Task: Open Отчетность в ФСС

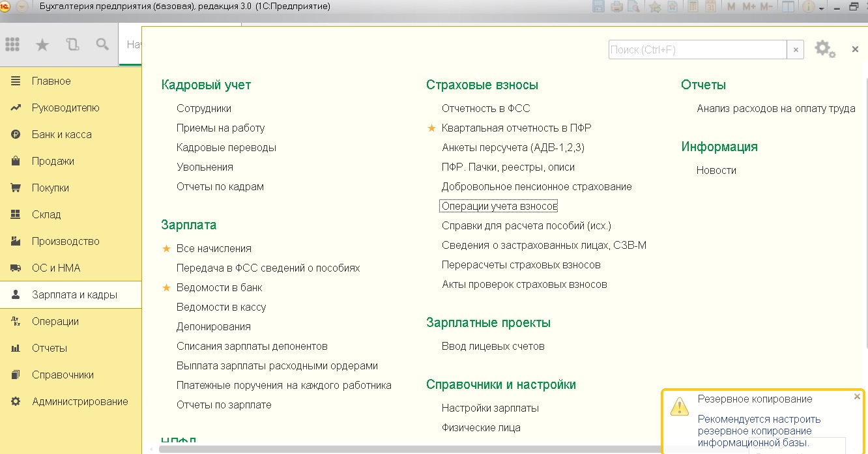Action: point(486,108)
